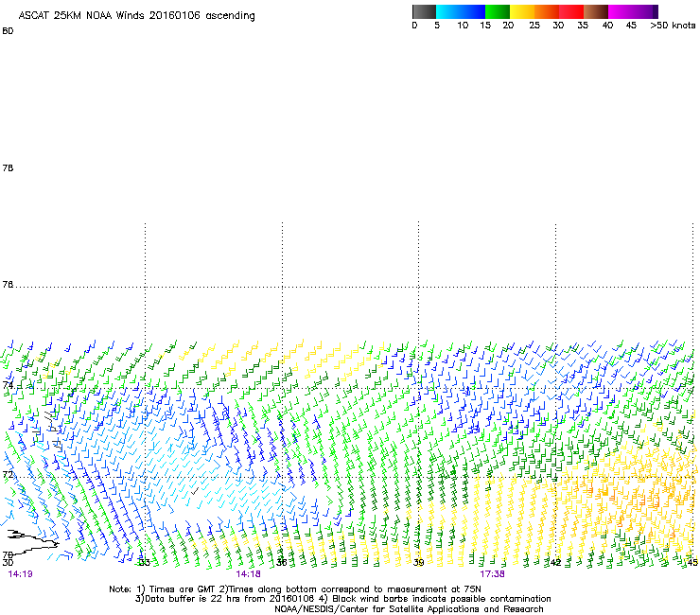The width and height of the screenshot is (700, 615).
Task: Click the 42 longitude label on the bottom axis
Action: click(555, 562)
